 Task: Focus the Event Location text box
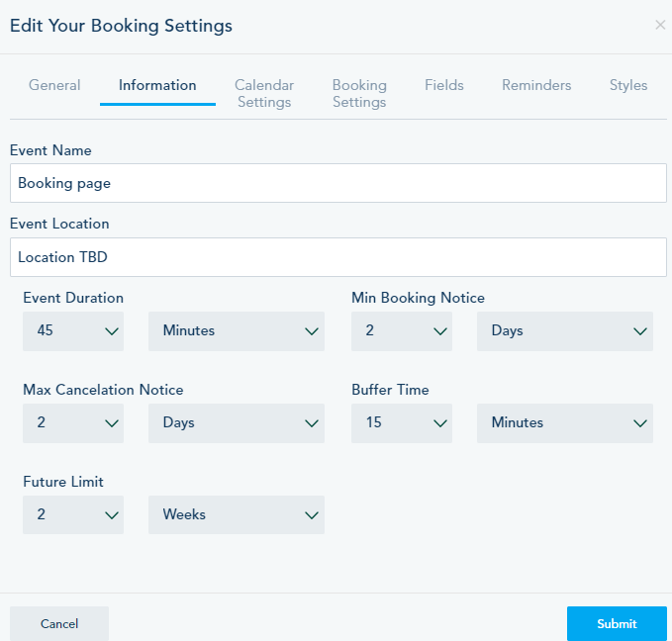tap(337, 257)
